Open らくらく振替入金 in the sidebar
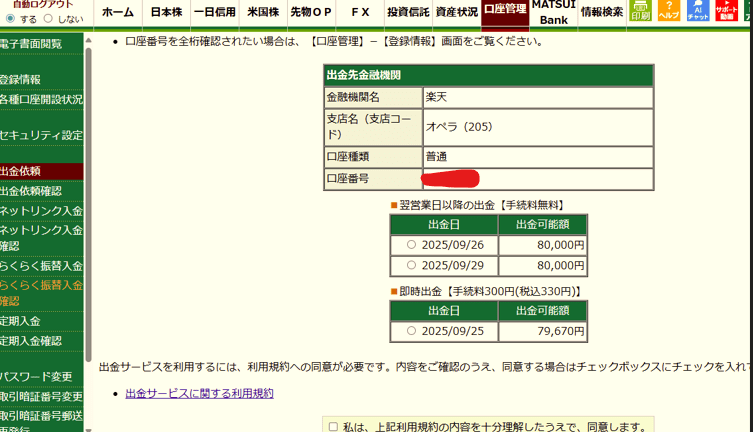The height and width of the screenshot is (432, 753). (41, 266)
